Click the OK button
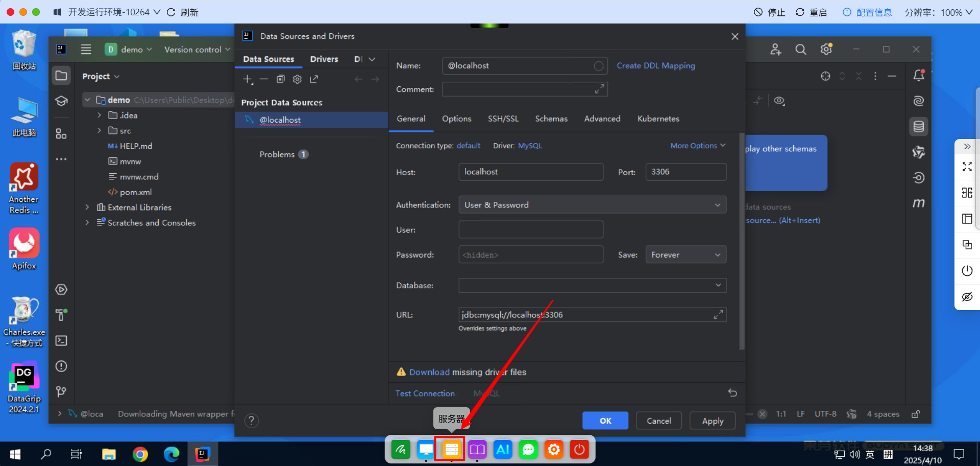The image size is (980, 466). tap(605, 421)
